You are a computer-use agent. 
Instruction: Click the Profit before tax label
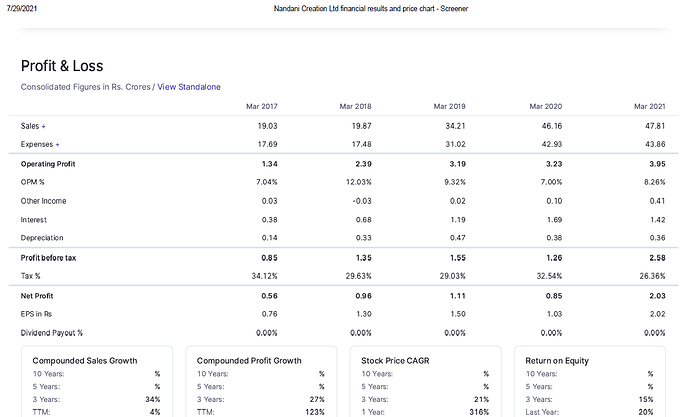[x=48, y=258]
